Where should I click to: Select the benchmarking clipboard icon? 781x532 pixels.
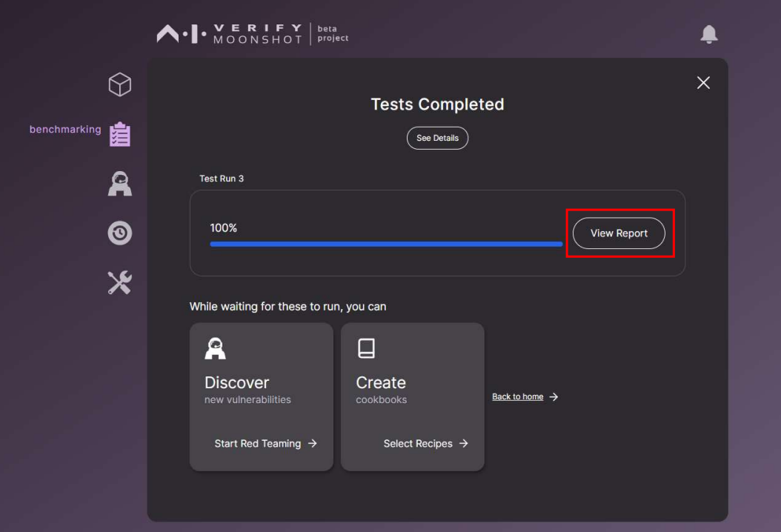(120, 134)
